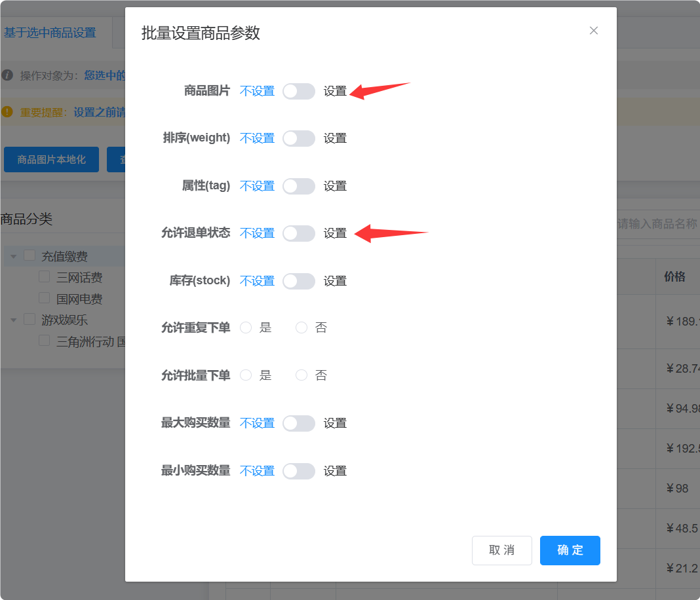This screenshot has width=700, height=600.
Task: Collapse the 游戏娱乐 tree node
Action: tap(13, 320)
